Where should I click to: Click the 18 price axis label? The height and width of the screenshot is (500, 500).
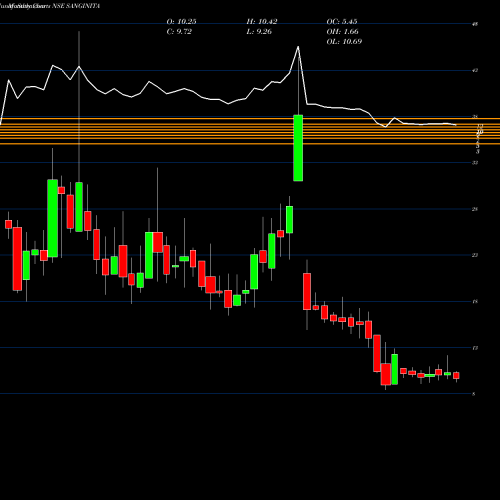475,302
